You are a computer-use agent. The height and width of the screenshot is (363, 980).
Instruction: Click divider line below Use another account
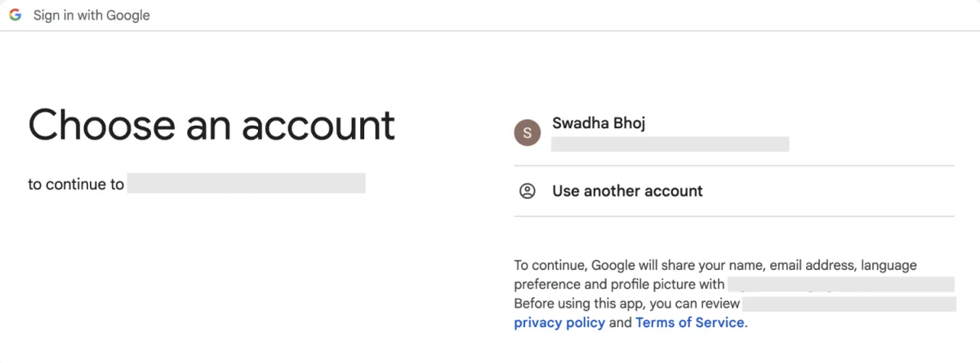point(733,216)
